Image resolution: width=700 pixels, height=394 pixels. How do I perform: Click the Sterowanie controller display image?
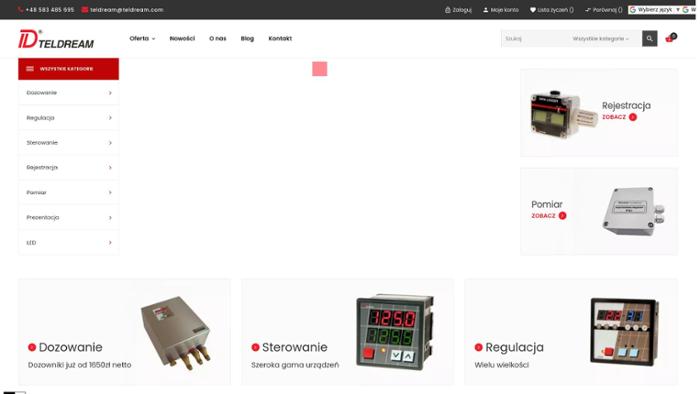(395, 332)
